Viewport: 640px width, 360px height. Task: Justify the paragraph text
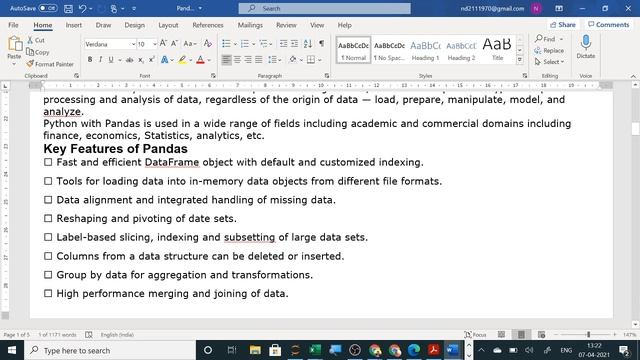[x=258, y=60]
